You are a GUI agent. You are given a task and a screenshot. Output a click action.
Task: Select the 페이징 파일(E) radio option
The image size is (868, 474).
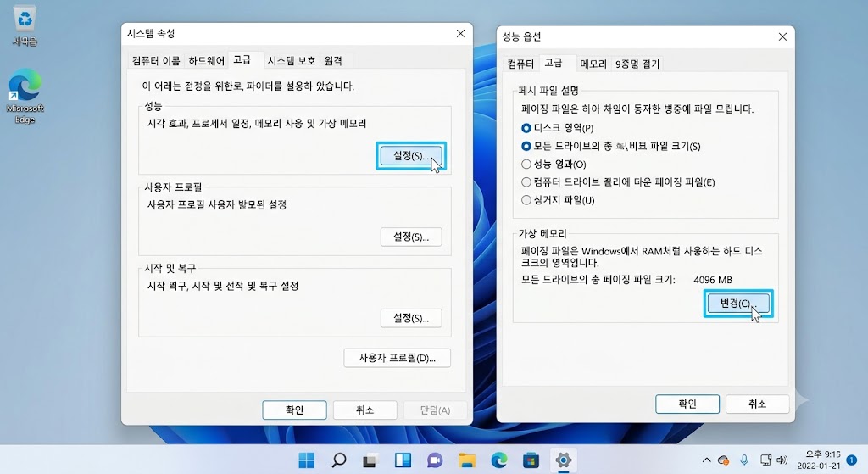(x=526, y=182)
